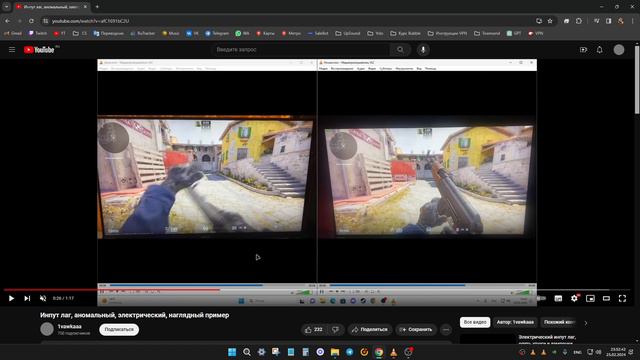
Task: Open Chrome tab search dropdown arrow
Action: tap(7, 7)
